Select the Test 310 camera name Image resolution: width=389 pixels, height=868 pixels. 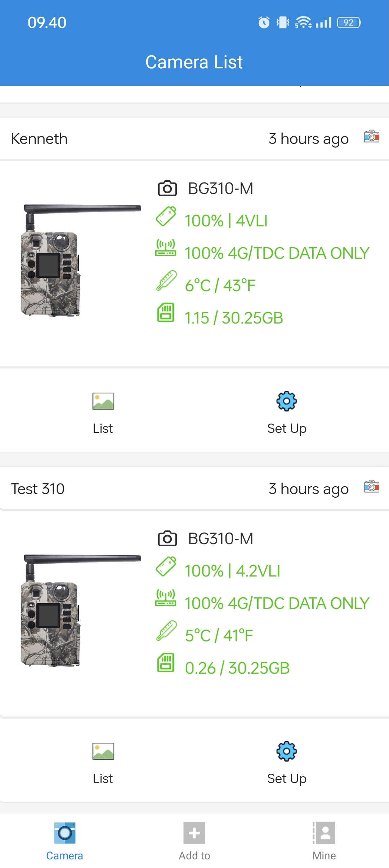[x=38, y=489]
